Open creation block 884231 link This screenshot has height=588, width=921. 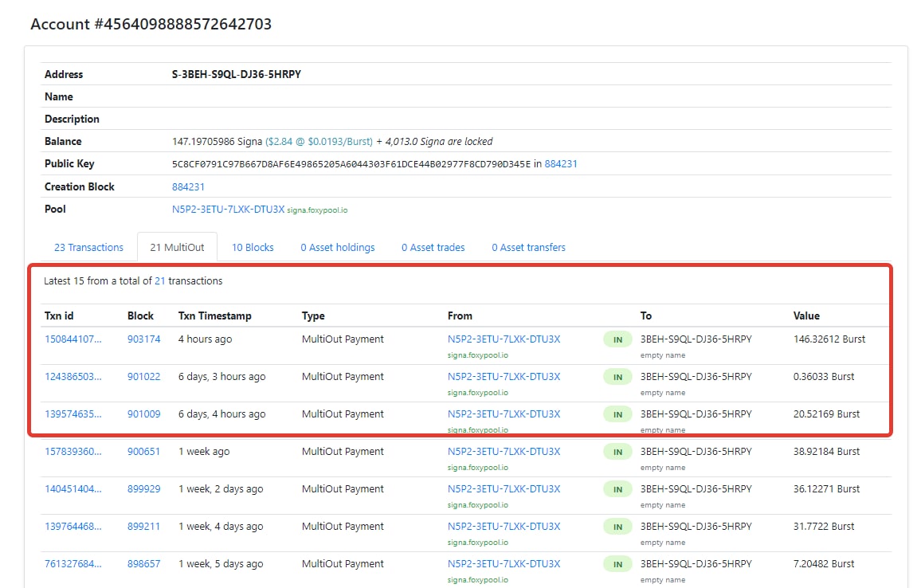pos(188,186)
